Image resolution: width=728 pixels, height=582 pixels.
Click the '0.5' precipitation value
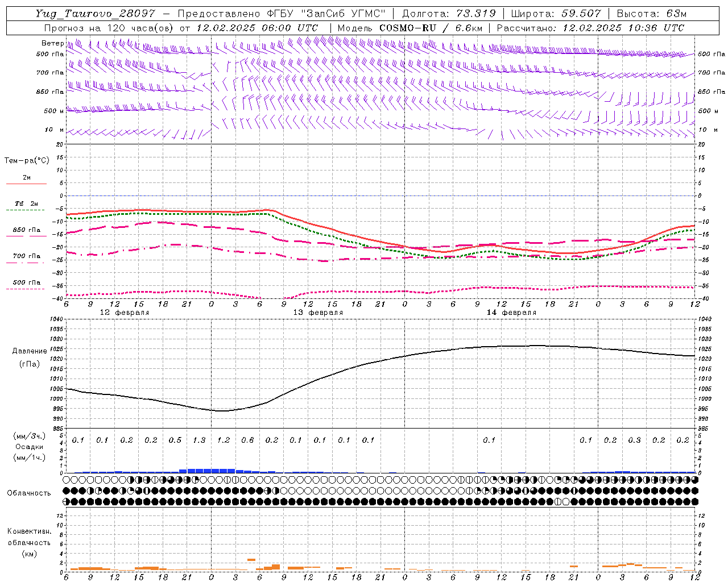[x=175, y=440]
